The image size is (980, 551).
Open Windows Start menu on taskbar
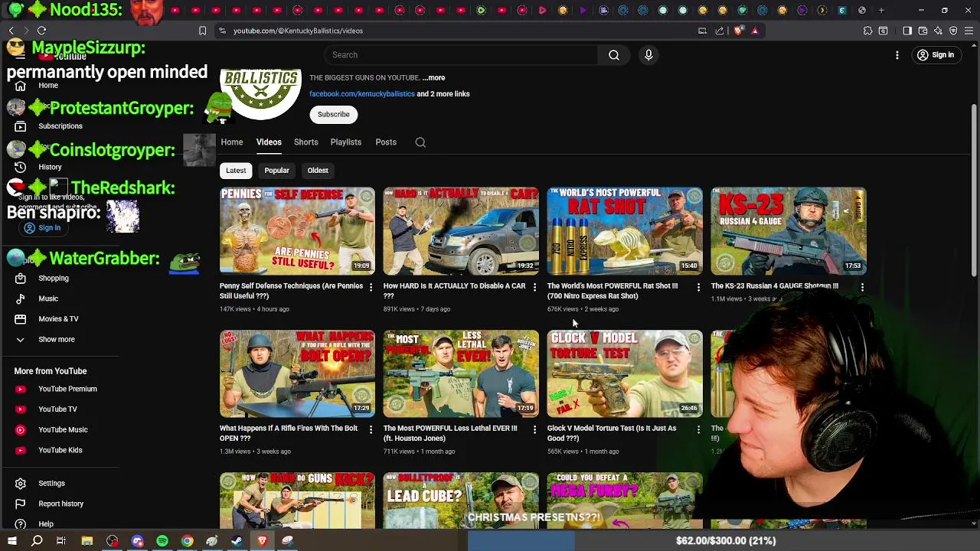12,541
